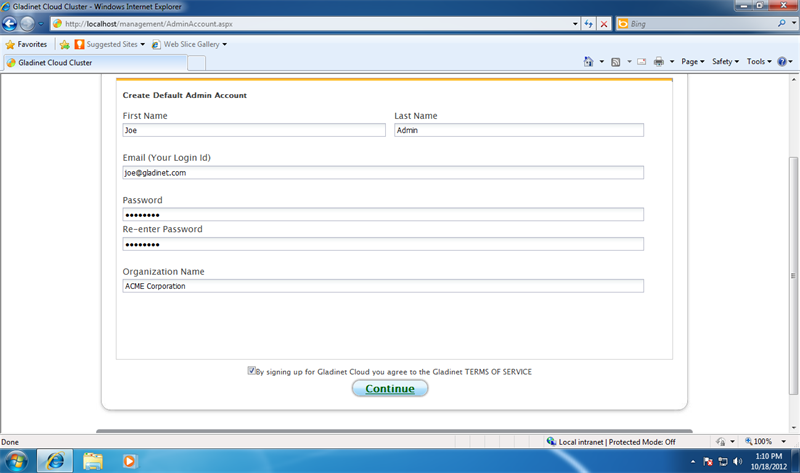Viewport: 800px width, 473px height.
Task: Open a new blank tab
Action: 196,63
